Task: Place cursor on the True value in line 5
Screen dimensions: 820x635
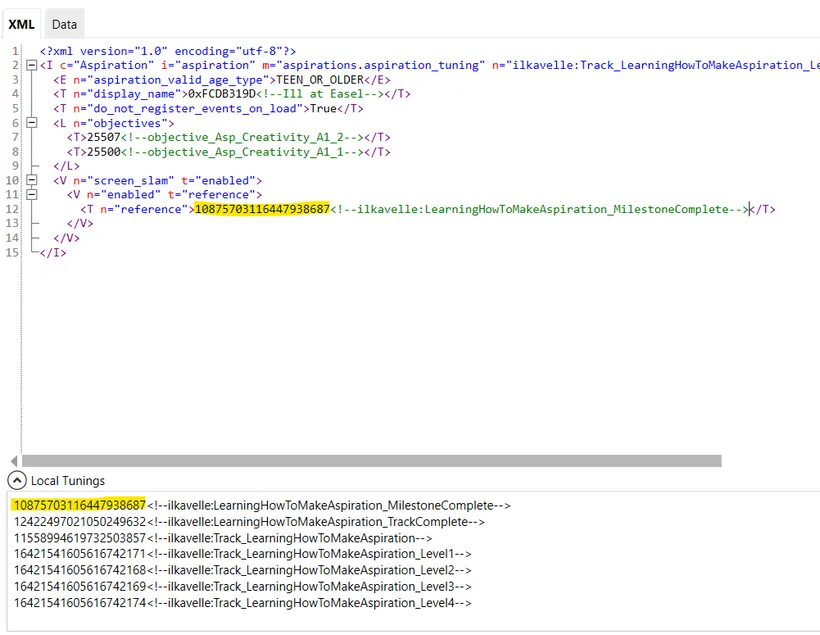Action: point(322,109)
